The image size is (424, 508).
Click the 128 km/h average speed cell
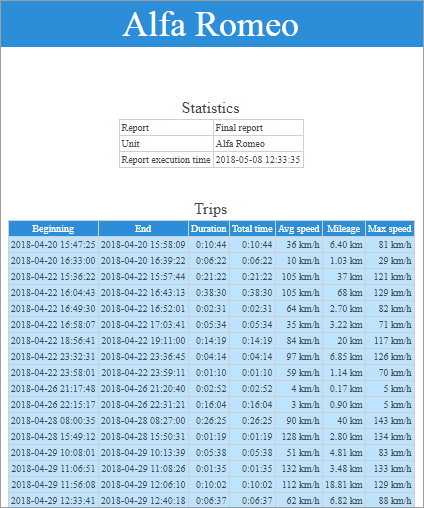point(299,437)
